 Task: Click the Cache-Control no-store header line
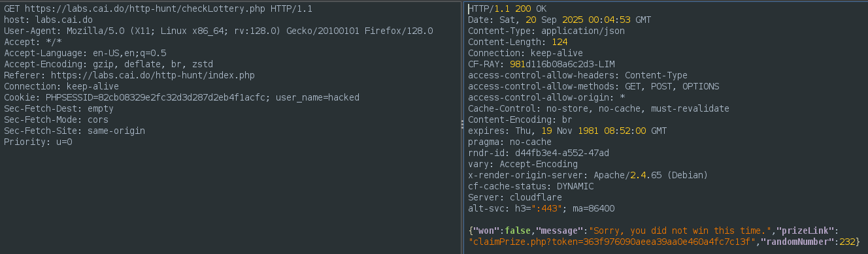point(599,109)
